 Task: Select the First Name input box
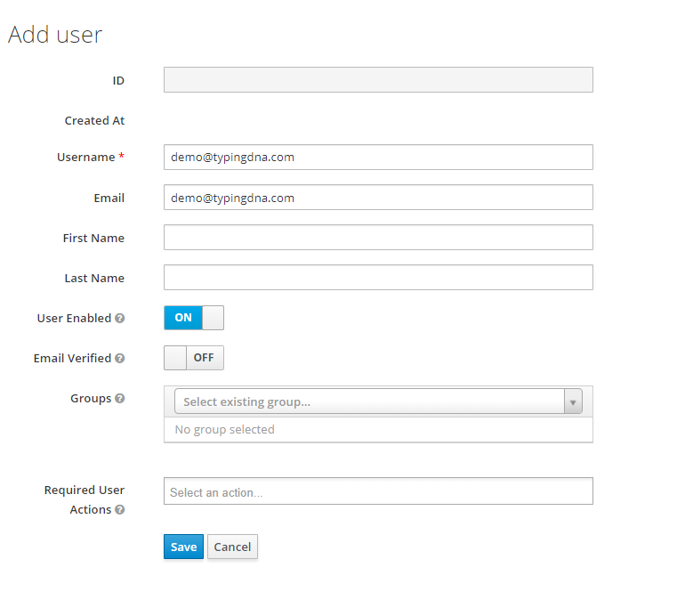point(378,238)
